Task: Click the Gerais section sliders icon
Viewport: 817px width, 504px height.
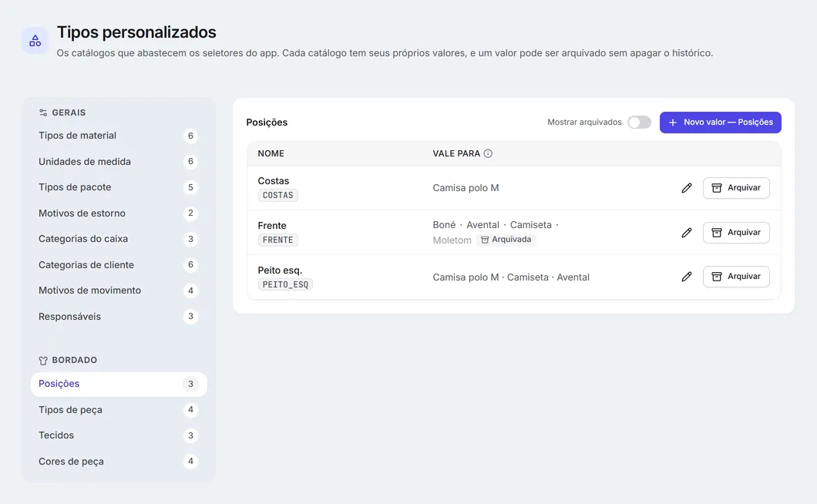Action: coord(43,113)
